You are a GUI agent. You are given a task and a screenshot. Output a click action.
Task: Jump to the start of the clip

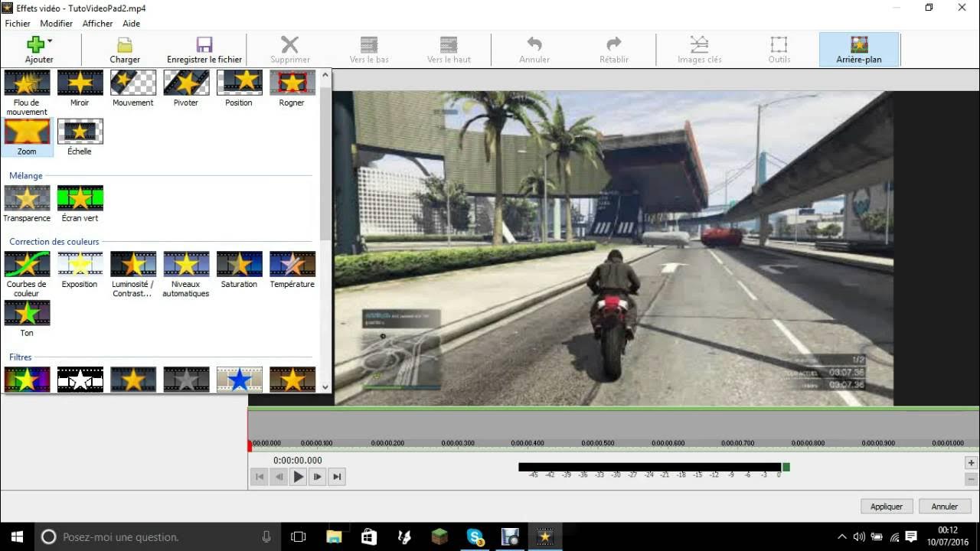tap(260, 477)
